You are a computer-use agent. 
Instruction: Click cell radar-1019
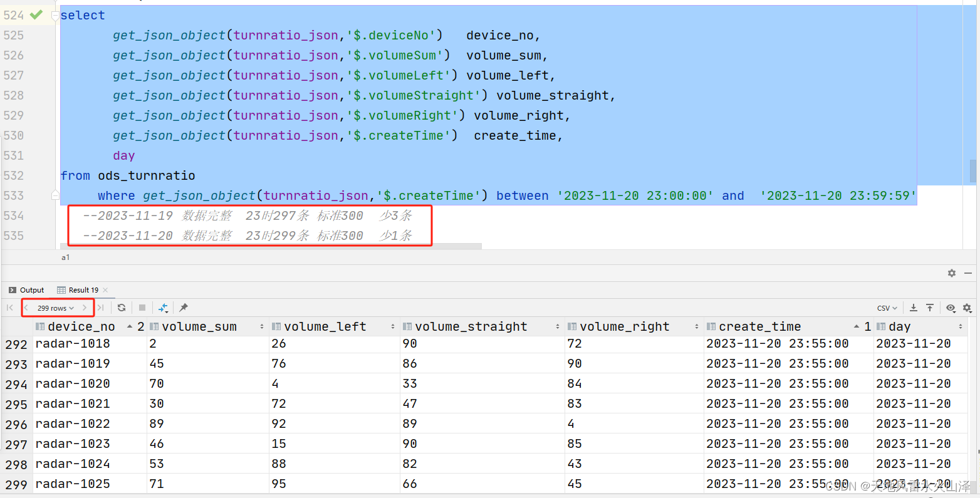click(90, 363)
